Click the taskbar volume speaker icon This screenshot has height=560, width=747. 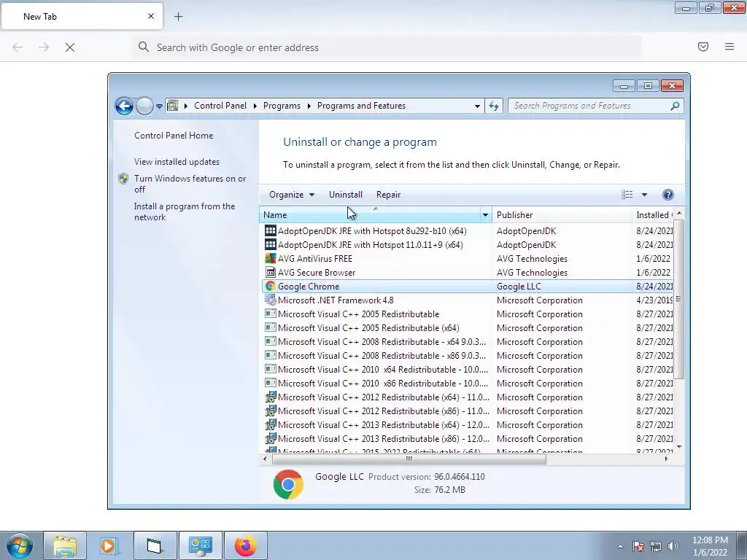click(x=673, y=546)
